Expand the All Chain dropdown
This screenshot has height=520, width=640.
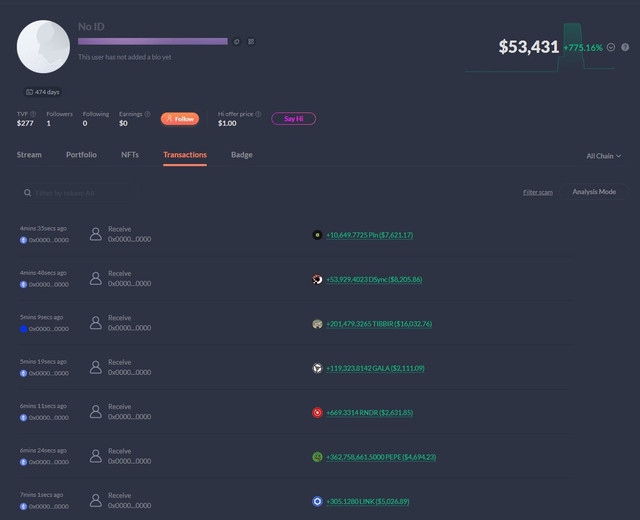[x=603, y=156]
